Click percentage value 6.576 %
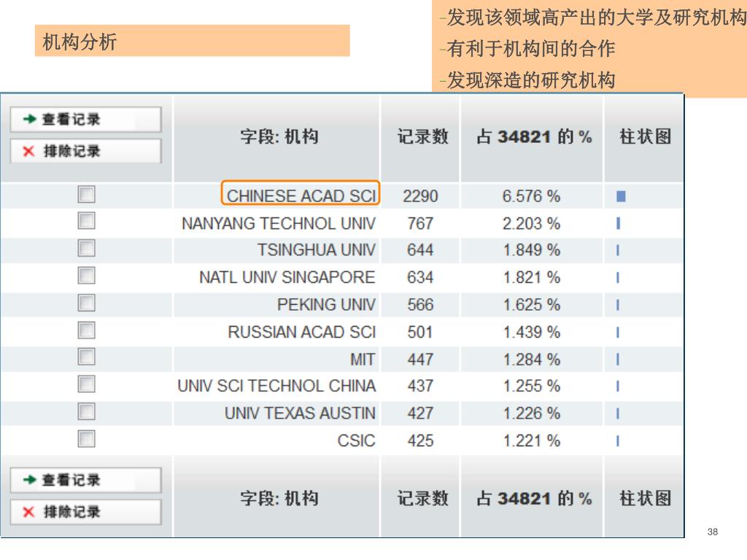 pos(531,195)
